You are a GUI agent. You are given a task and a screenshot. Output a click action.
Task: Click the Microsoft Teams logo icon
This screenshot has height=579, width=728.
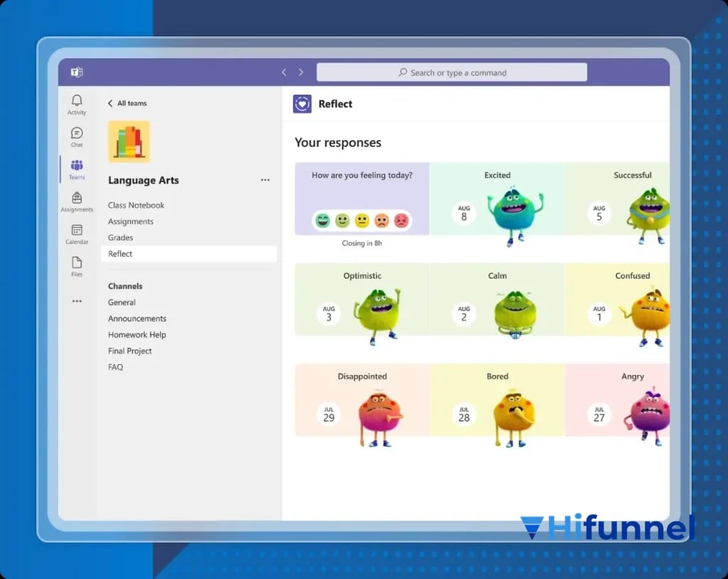click(77, 72)
